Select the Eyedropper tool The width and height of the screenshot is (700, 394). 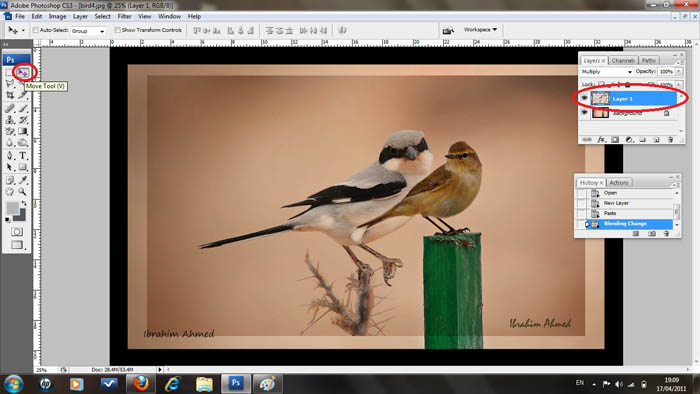pyautogui.click(x=23, y=179)
